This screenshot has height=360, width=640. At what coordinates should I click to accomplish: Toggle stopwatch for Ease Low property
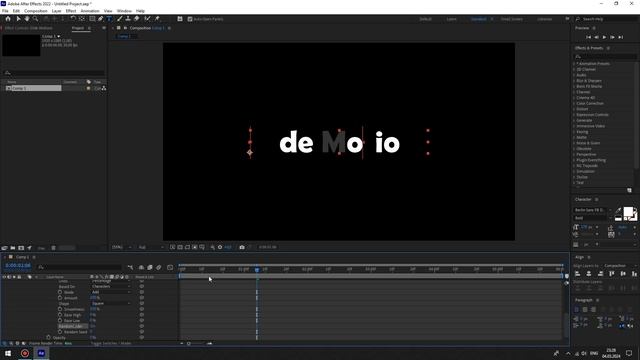pos(60,321)
